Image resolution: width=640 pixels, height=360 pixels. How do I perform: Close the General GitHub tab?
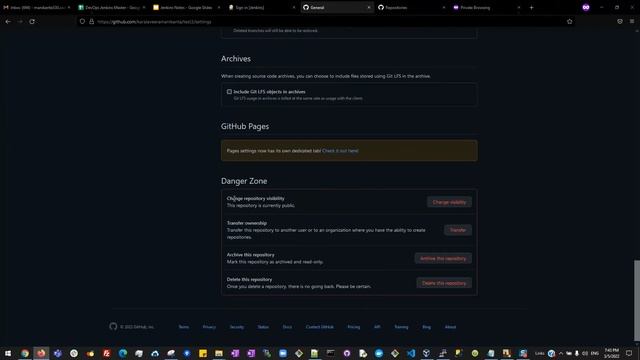pyautogui.click(x=369, y=7)
